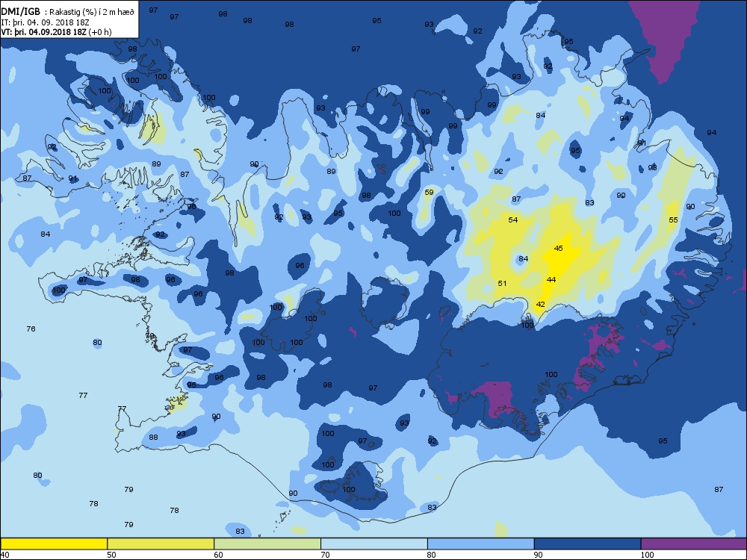The width and height of the screenshot is (747, 560).
Task: Click the bright yellow 40–50 legend swatch
Action: [x=54, y=544]
